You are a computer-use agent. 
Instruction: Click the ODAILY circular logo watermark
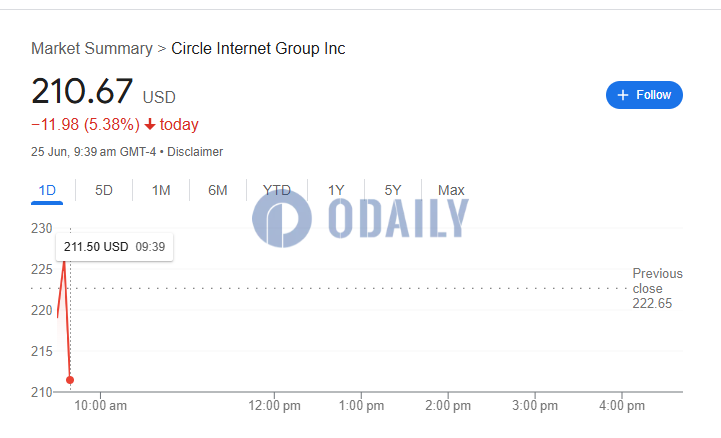tap(282, 218)
